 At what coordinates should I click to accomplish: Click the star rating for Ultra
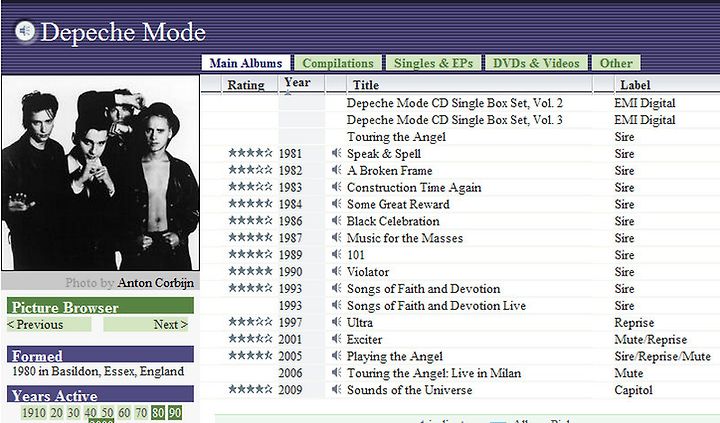250,321
